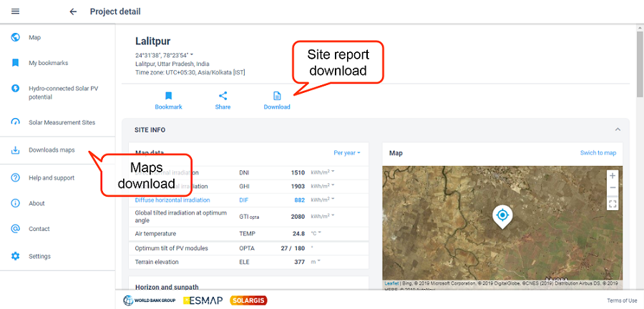Click the About info icon

16,203
